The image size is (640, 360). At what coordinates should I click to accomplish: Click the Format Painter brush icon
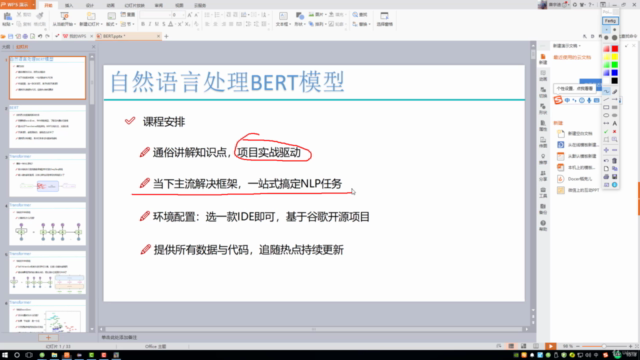[x=40, y=16]
